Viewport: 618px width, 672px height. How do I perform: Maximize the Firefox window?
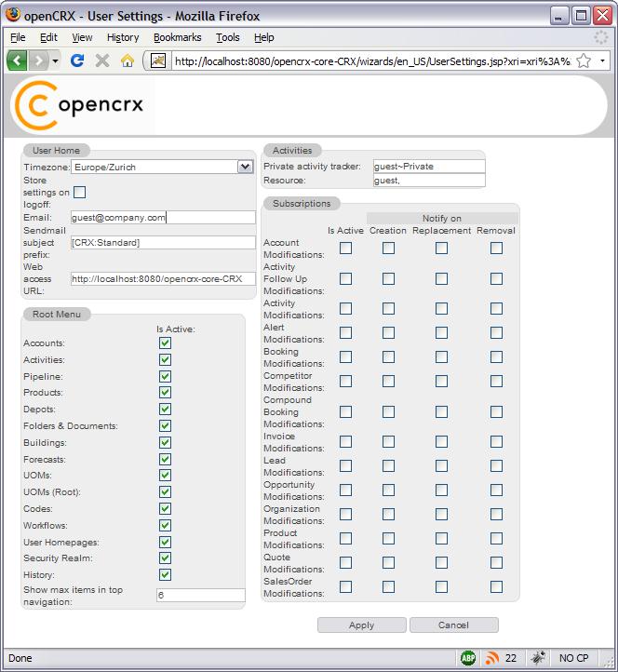581,16
